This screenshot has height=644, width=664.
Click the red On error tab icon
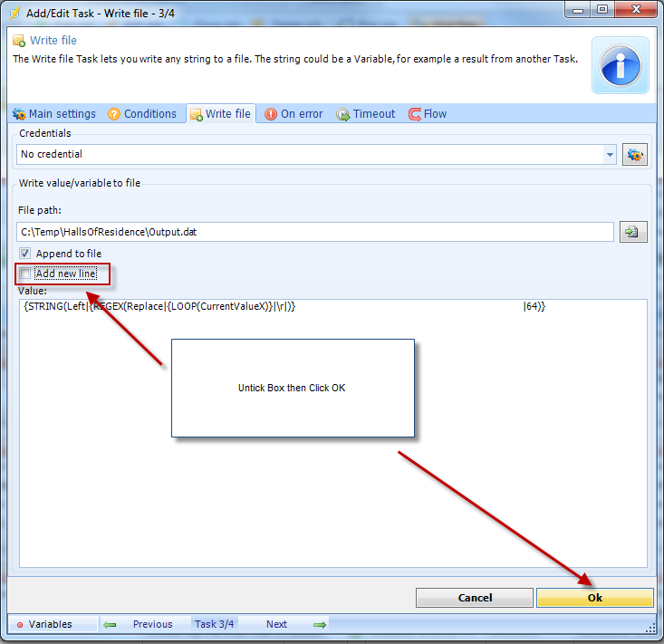271,114
